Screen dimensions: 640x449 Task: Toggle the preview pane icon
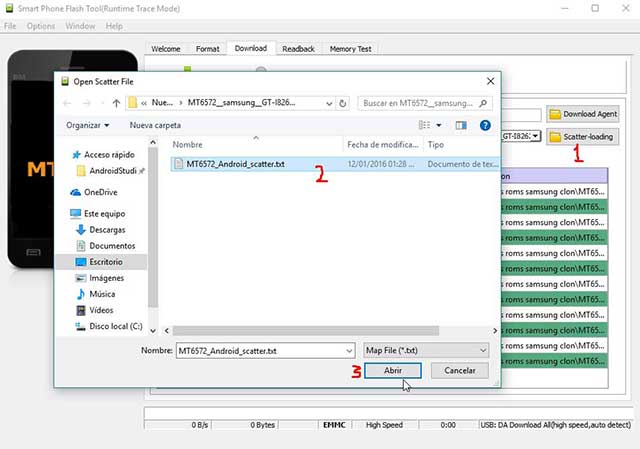(x=461, y=125)
